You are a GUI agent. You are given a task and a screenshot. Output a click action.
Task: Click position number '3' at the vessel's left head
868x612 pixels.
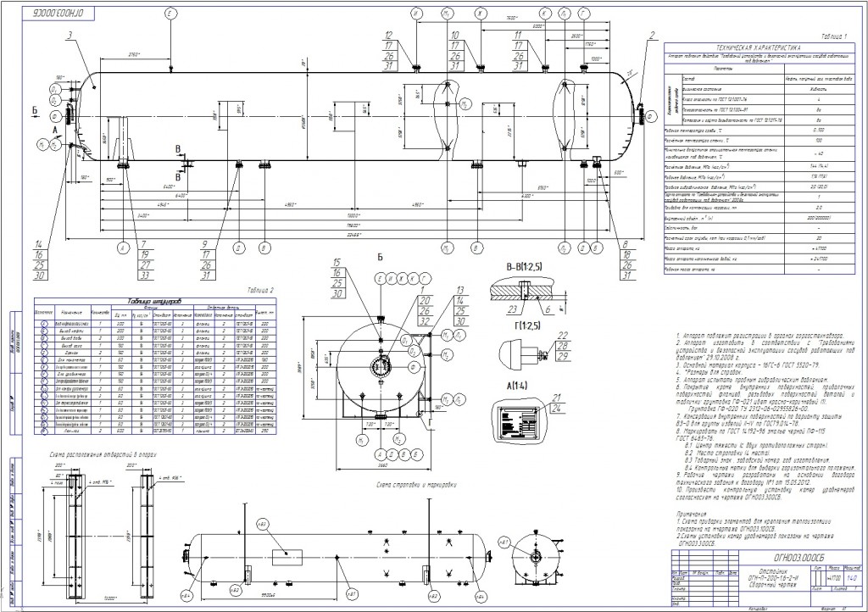pos(70,36)
